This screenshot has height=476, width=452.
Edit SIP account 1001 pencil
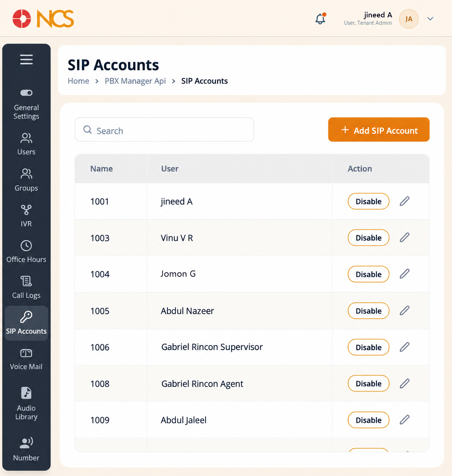coord(405,201)
